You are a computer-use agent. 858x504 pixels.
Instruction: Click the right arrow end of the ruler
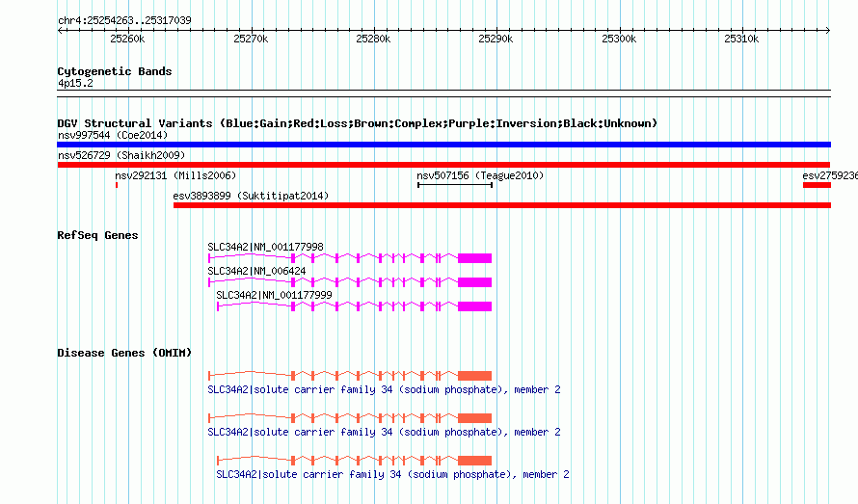coord(828,31)
